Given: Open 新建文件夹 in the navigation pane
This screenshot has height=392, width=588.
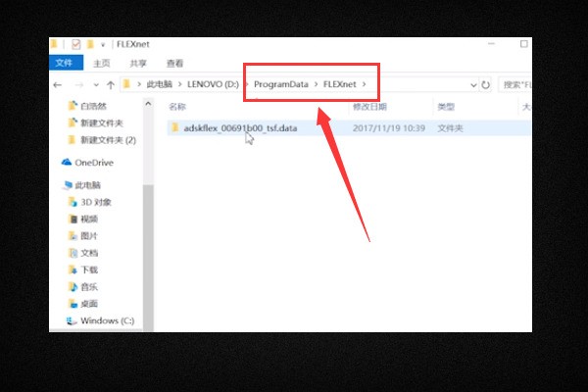Looking at the screenshot, I should point(102,123).
